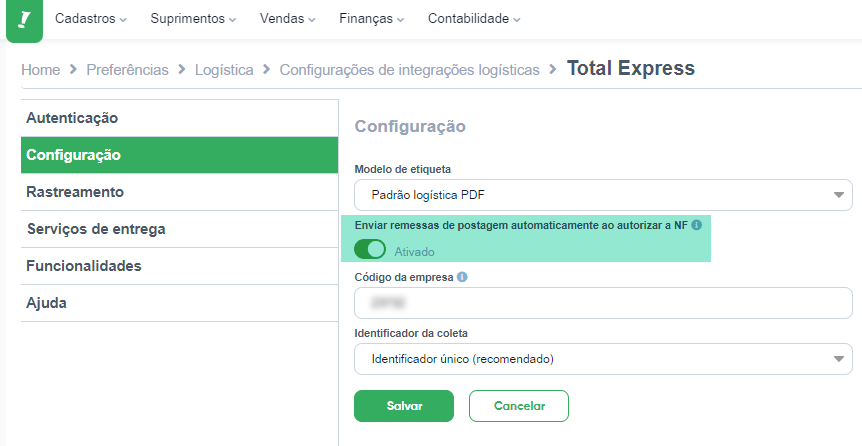Screen dimensions: 862x446
Task: Click info icon next to Código da empresa
Action: pos(462,277)
